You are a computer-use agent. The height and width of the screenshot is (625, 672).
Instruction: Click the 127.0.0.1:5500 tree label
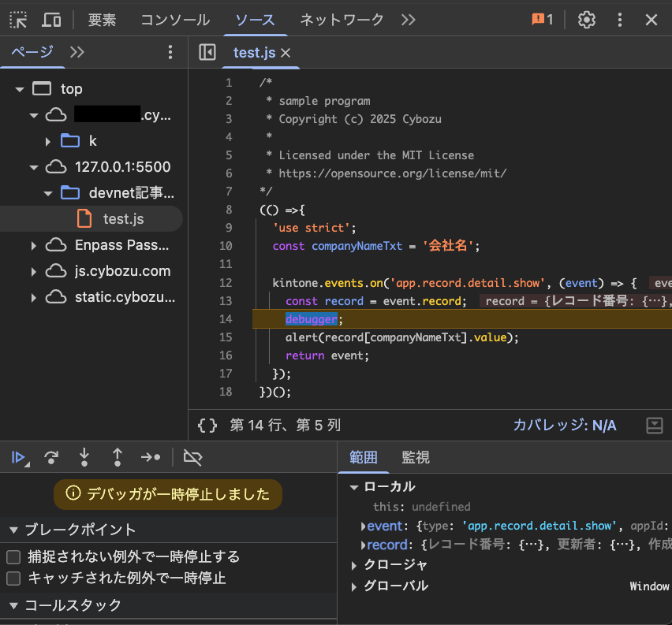pyautogui.click(x=122, y=167)
